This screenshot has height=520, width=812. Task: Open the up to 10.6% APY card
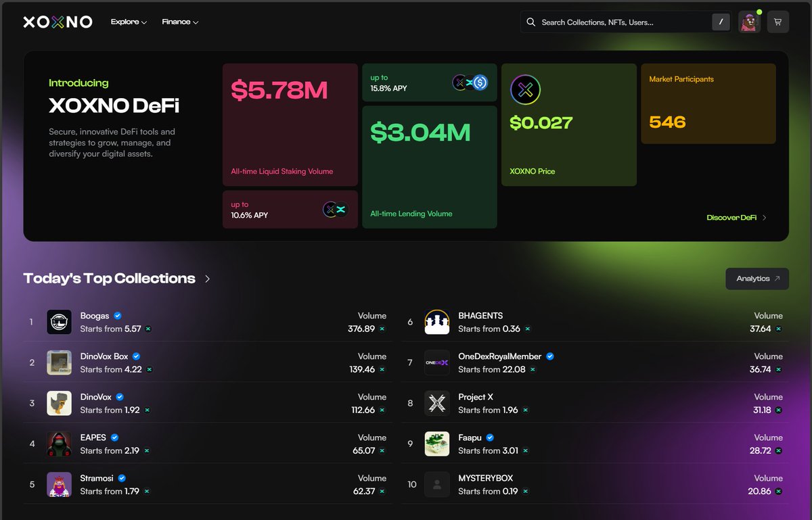[290, 210]
